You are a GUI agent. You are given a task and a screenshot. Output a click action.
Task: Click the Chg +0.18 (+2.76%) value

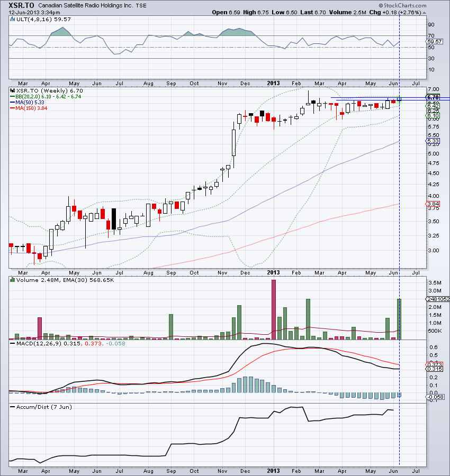[x=395, y=13]
